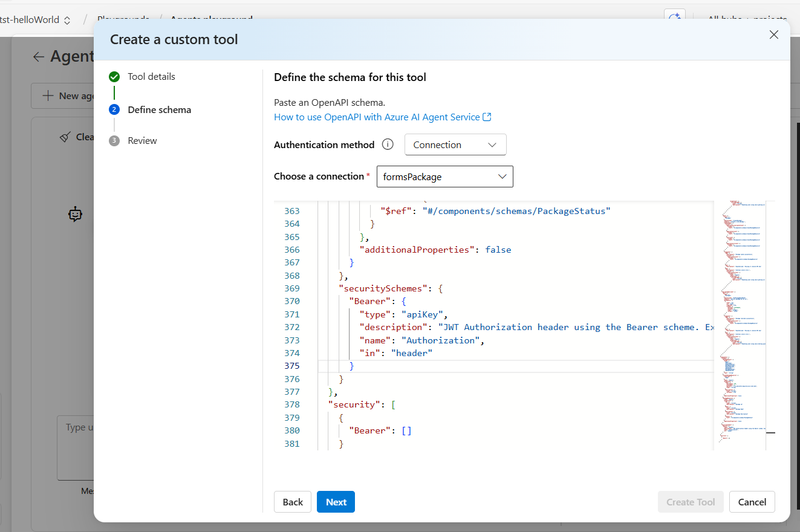Open the tst-helloWorld project switcher chevron
The width and height of the screenshot is (800, 532).
pyautogui.click(x=67, y=20)
